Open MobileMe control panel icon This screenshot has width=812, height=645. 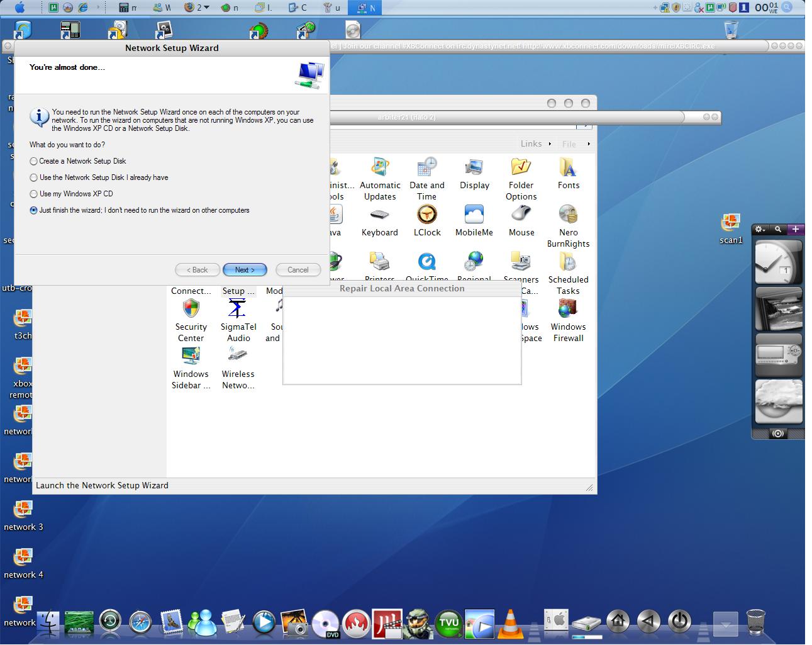coord(474,222)
